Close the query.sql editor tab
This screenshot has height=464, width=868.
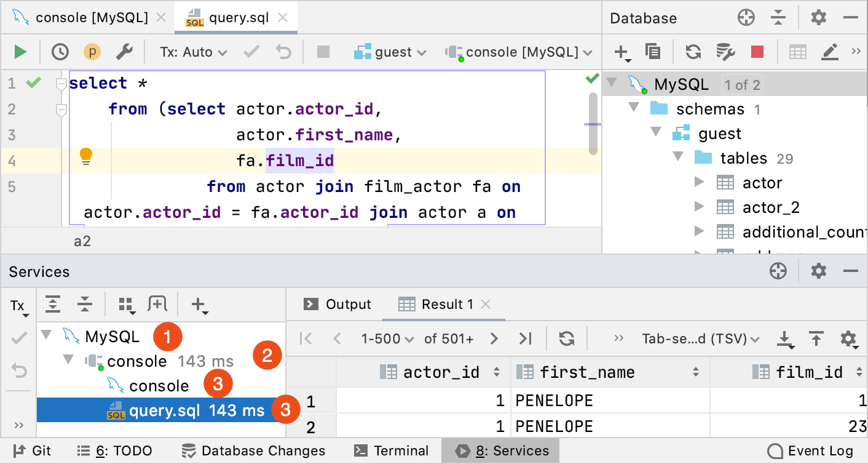click(283, 18)
